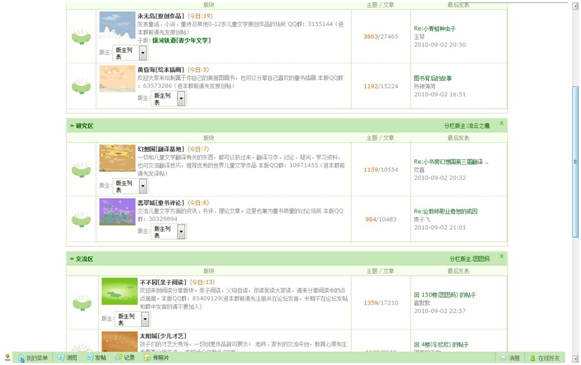Image resolution: width=581 pixels, height=365 pixels.
Task: Open 记录 history in bottom toolbar
Action: (x=125, y=358)
